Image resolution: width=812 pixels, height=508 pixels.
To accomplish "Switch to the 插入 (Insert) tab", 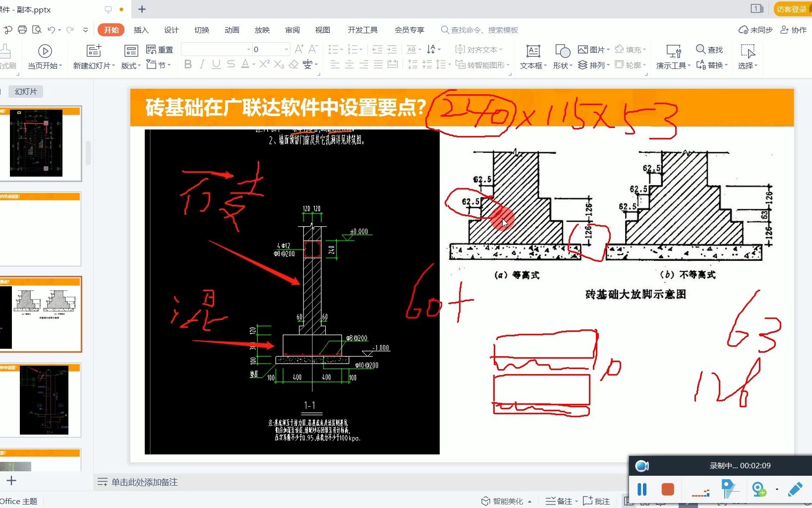I will (141, 30).
